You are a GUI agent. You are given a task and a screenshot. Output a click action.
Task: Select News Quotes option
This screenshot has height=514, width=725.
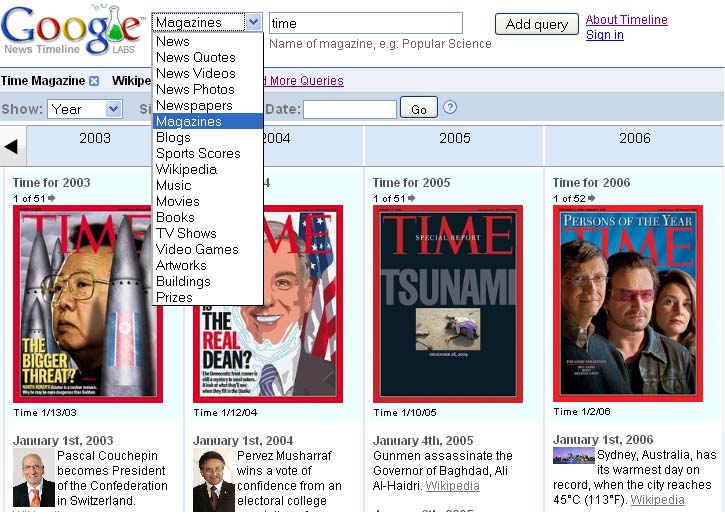[208, 57]
